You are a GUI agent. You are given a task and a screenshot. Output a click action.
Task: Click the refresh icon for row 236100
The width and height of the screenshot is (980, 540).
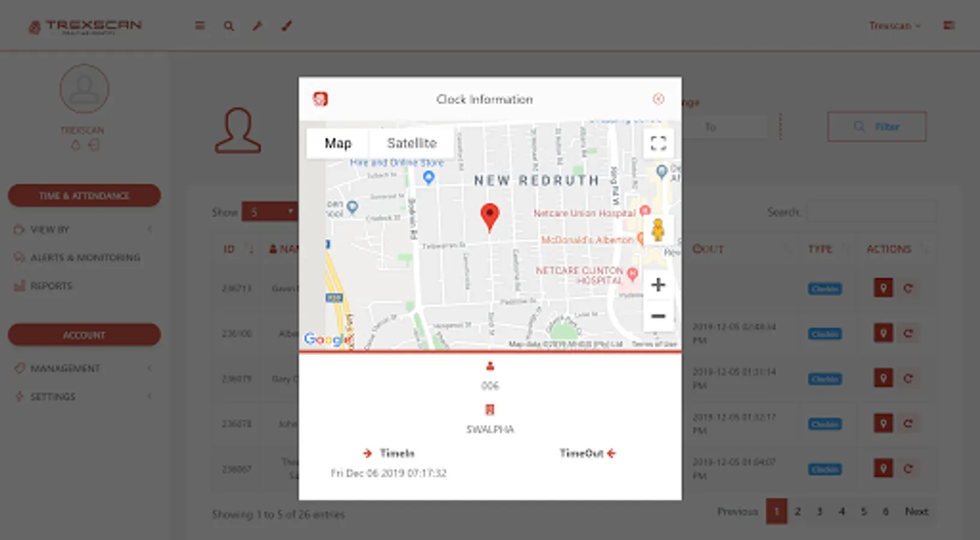pyautogui.click(x=908, y=333)
